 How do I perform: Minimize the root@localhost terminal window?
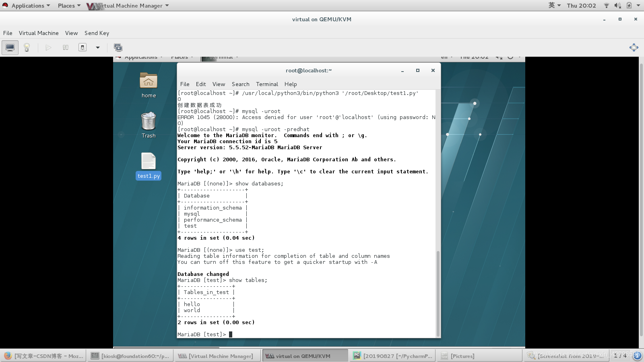(402, 71)
